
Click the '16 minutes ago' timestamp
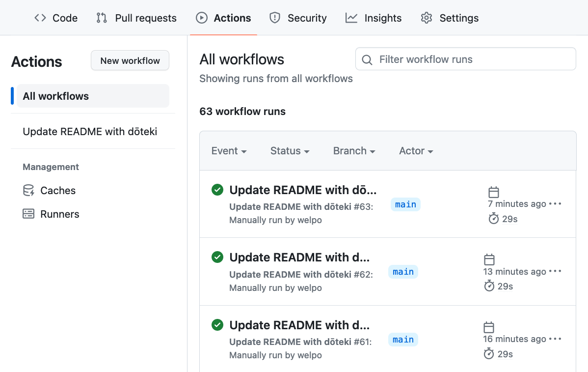514,339
